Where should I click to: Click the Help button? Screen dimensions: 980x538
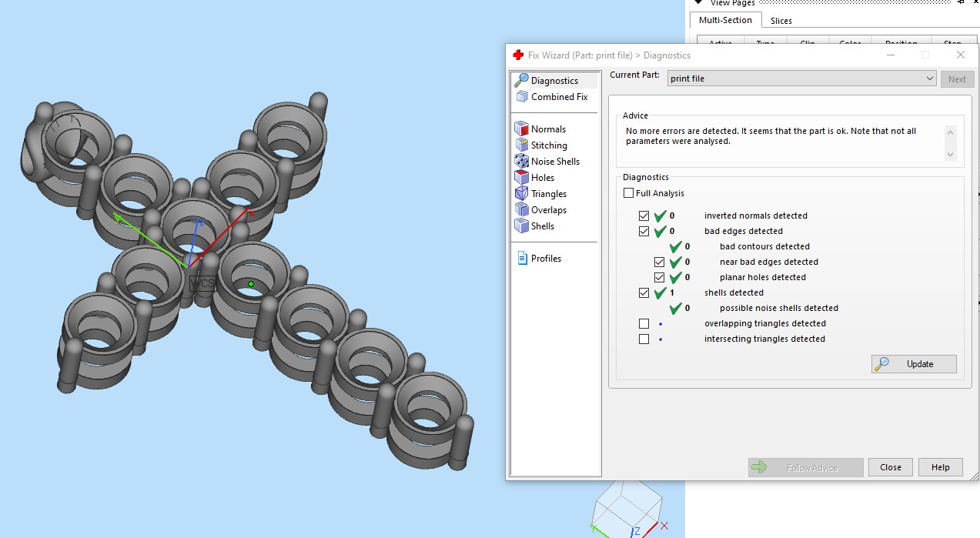pyautogui.click(x=940, y=467)
